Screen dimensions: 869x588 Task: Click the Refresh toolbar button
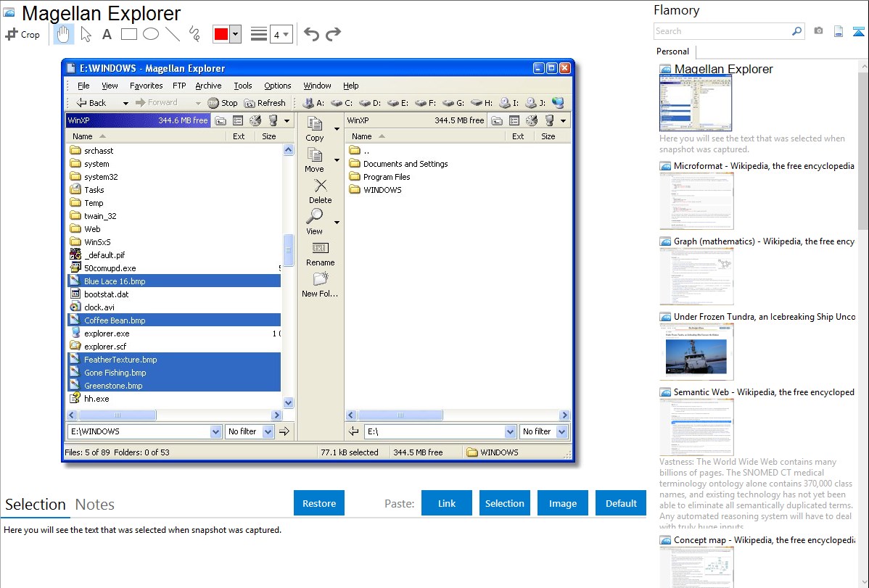[x=265, y=103]
